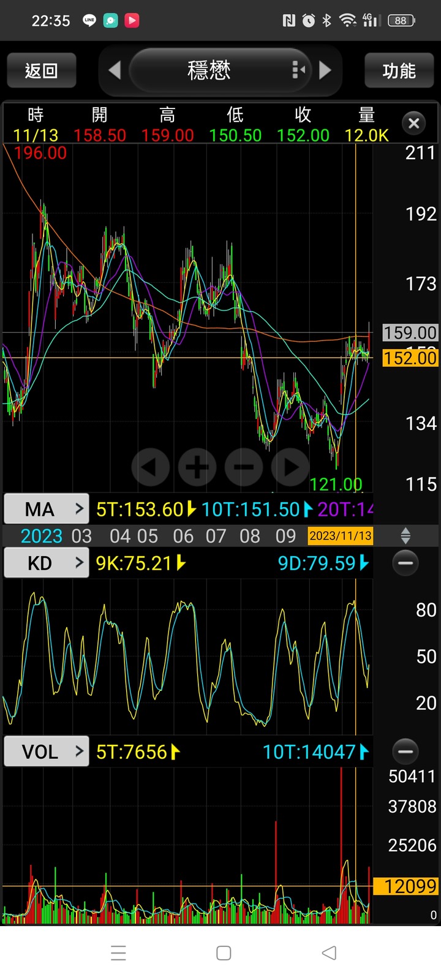Zoom out chart with minus button

pos(244,467)
